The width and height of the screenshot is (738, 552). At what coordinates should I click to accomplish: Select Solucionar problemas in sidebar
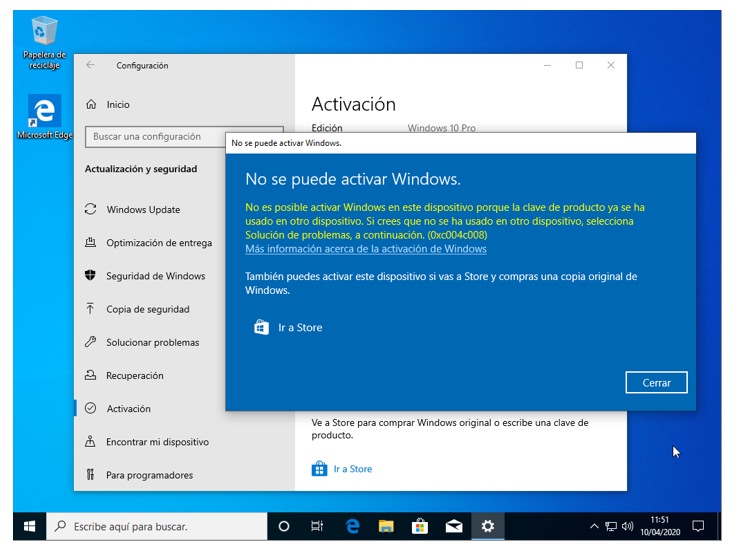click(150, 342)
